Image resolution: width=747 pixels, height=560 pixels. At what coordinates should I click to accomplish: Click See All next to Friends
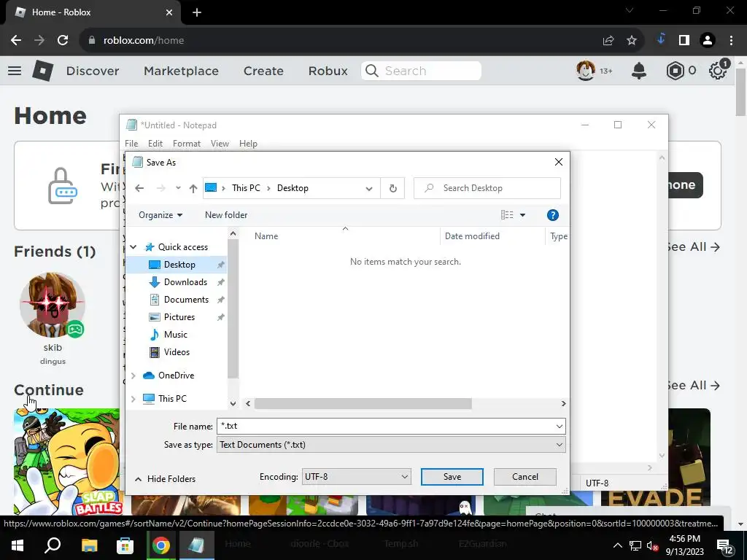(693, 247)
